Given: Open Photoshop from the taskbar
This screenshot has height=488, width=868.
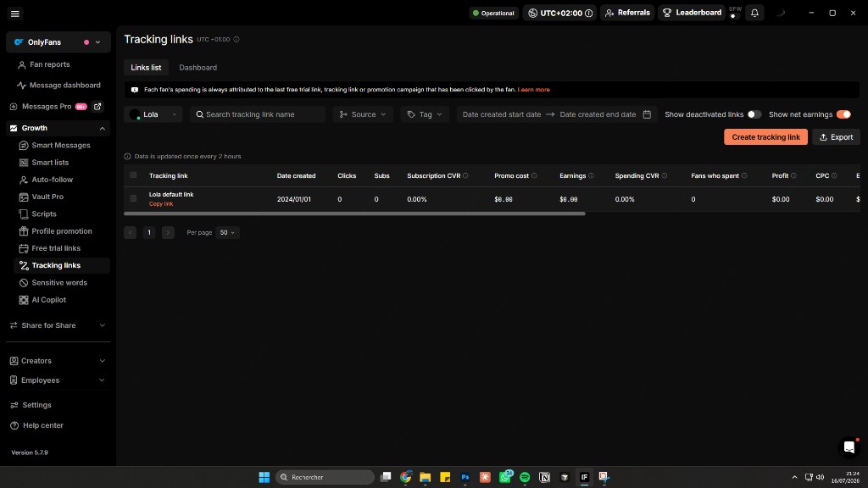Looking at the screenshot, I should 465,477.
